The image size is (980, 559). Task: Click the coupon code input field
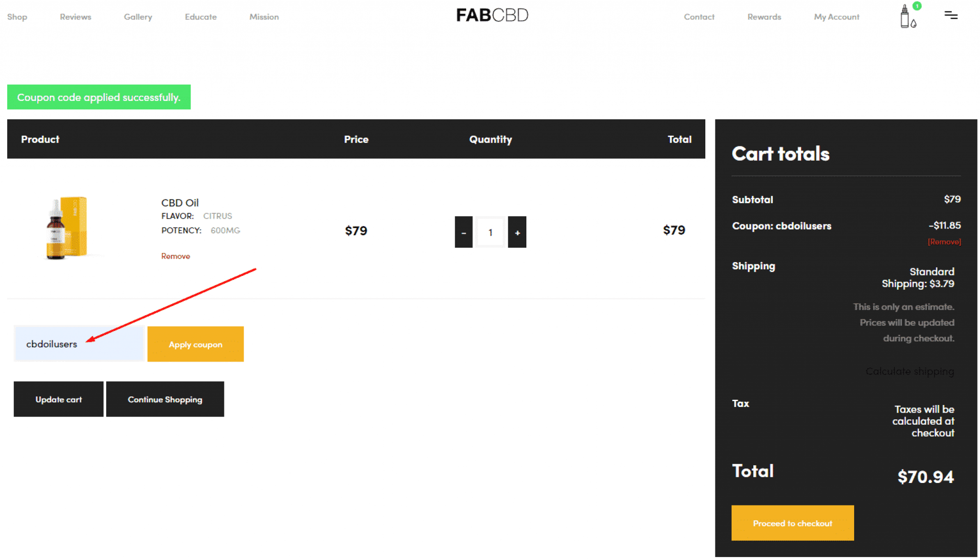click(79, 344)
